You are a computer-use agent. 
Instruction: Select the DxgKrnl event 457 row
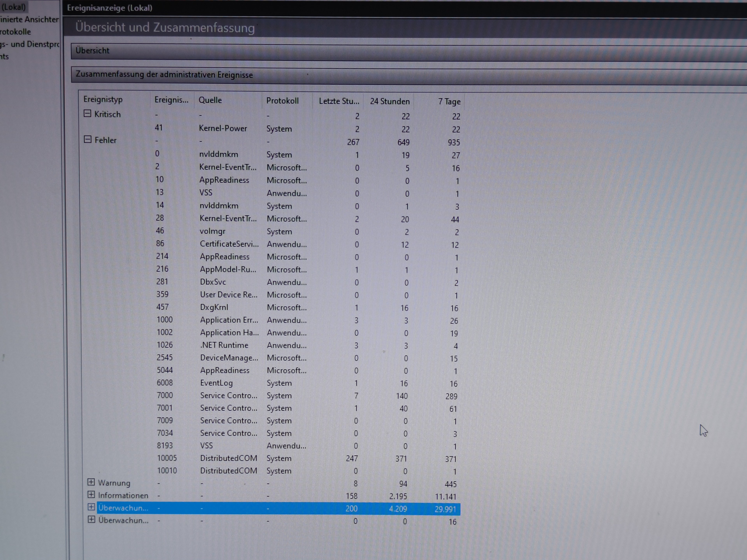[x=214, y=307]
